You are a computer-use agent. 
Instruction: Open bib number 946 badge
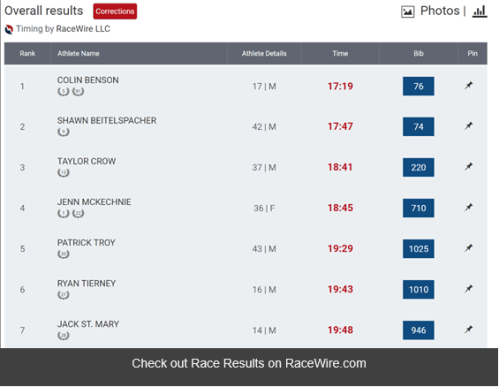(x=418, y=330)
